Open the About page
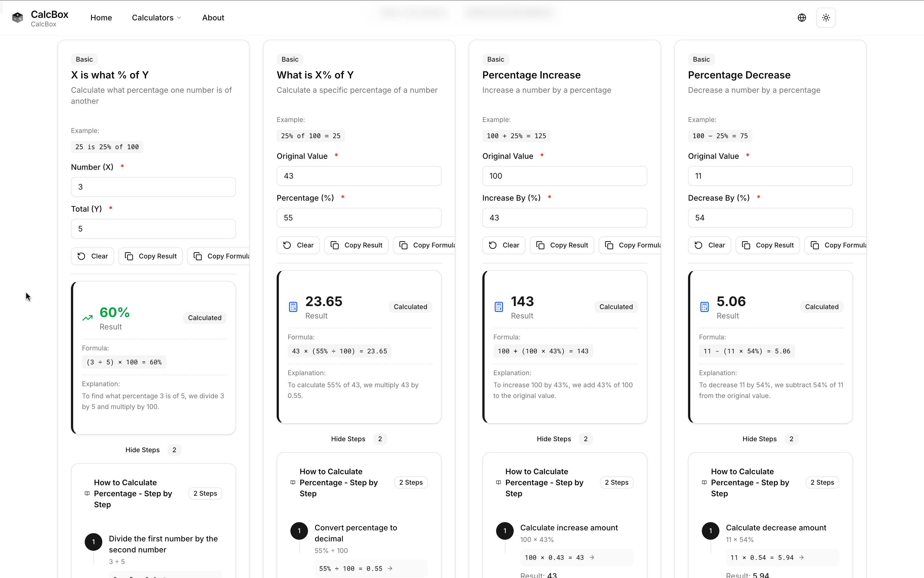This screenshot has width=924, height=578. pos(213,18)
